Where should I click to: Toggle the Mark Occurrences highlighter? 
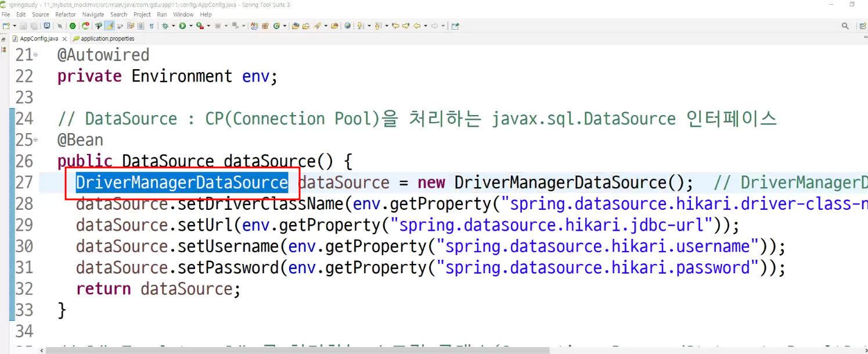coord(109,26)
